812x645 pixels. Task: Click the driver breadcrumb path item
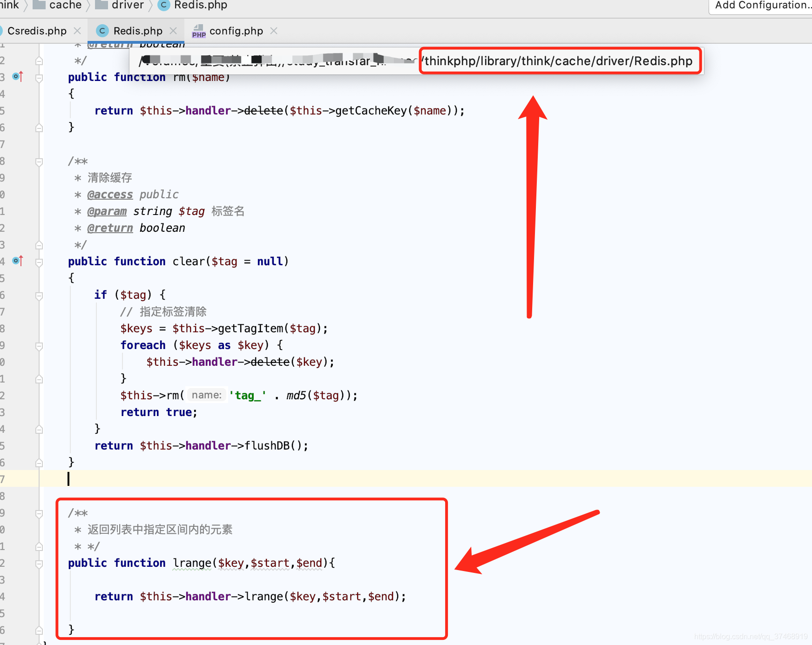[128, 5]
